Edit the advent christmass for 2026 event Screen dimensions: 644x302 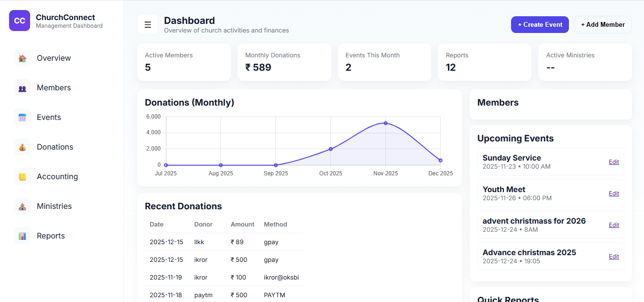click(613, 225)
